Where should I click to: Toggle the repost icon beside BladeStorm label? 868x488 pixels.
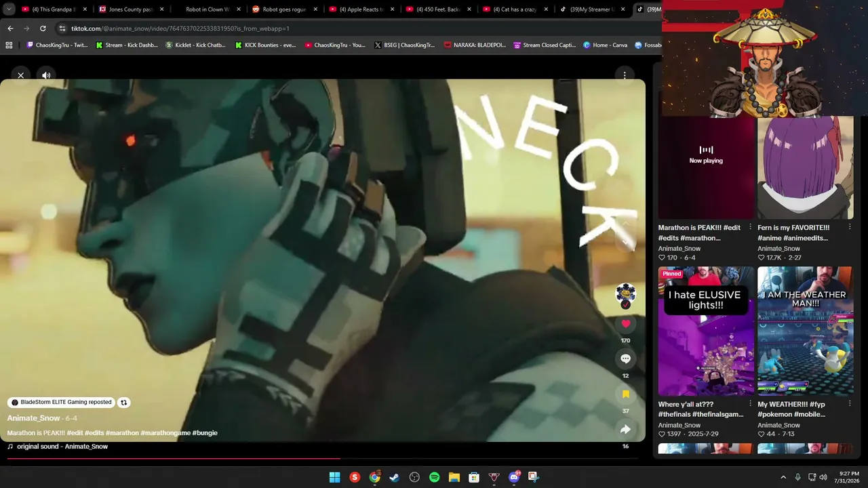tap(123, 402)
